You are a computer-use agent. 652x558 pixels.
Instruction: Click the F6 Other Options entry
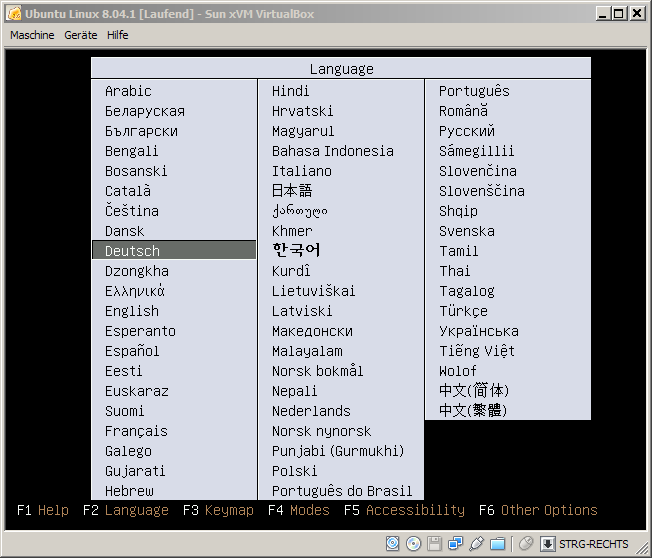pyautogui.click(x=538, y=510)
